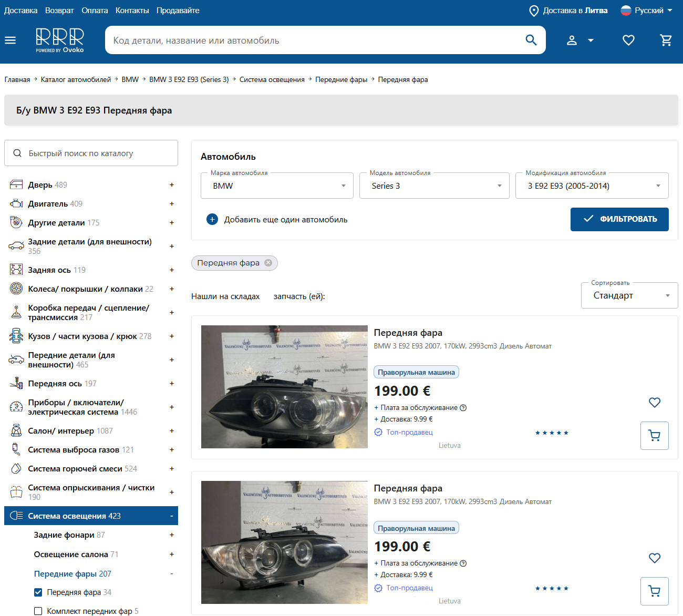Open the Оплата top menu link
The image size is (683, 616).
point(95,11)
